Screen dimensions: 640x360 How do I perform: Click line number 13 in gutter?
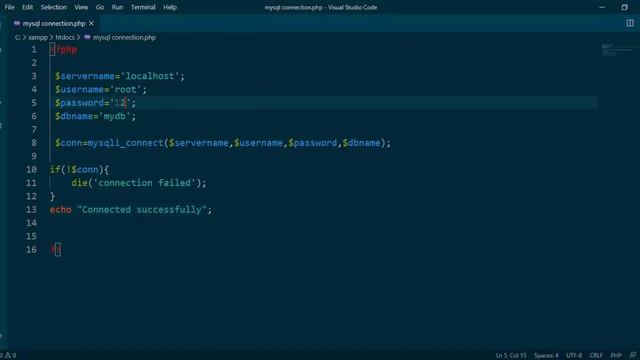(x=31, y=209)
